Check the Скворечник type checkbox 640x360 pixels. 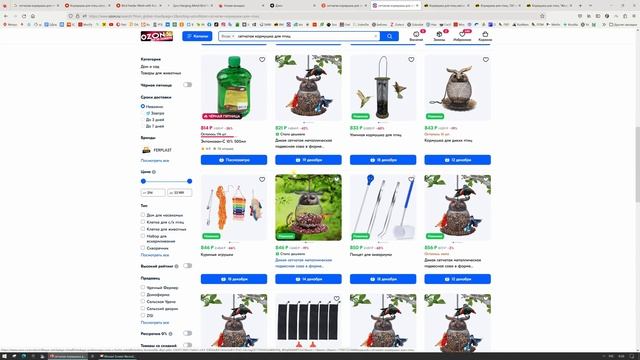point(143,248)
